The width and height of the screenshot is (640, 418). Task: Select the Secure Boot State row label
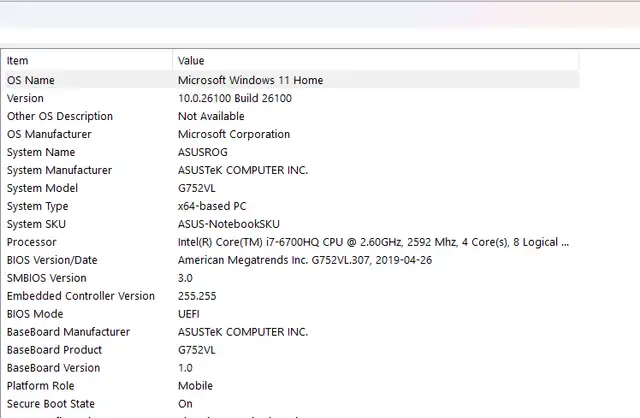tap(51, 404)
